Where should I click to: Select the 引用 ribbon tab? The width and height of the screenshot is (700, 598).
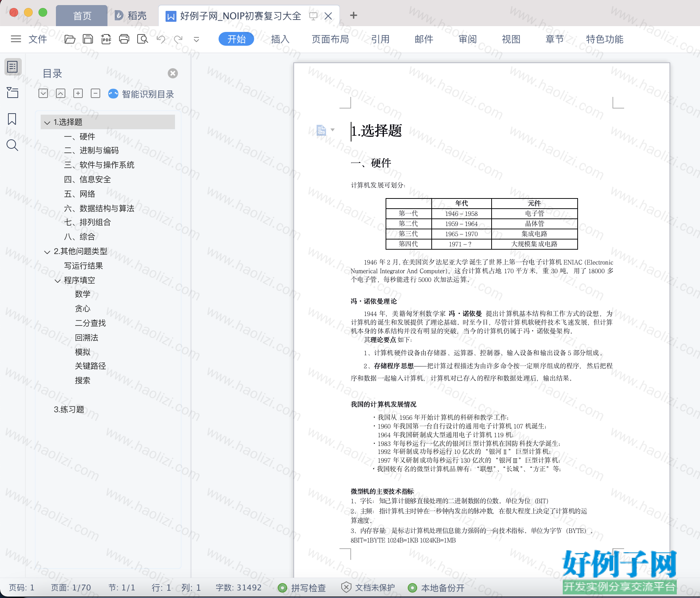380,39
